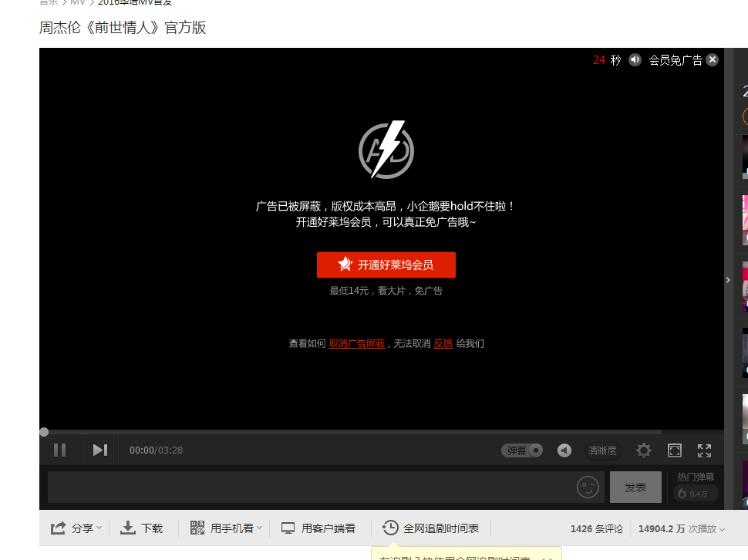Click the 开通好莱坞会员 red button
Viewport: 748px width, 560px height.
(x=386, y=265)
